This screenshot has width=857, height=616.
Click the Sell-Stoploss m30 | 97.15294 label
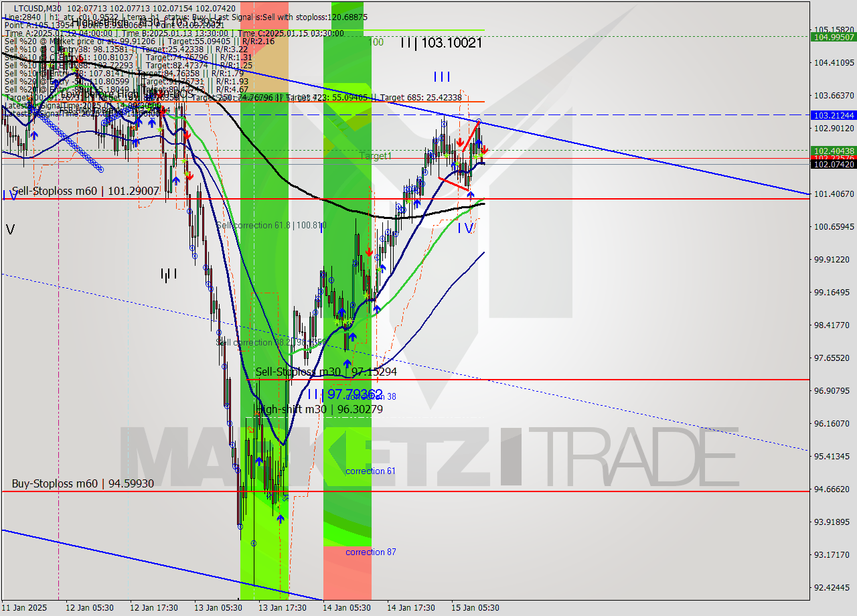point(326,372)
